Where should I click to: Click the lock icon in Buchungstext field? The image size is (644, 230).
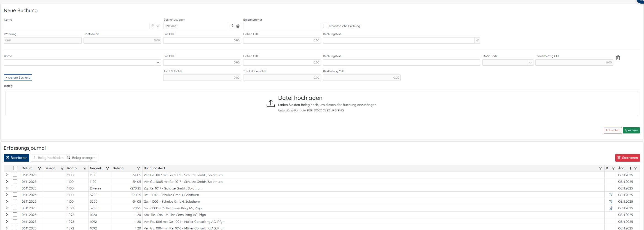477,41
